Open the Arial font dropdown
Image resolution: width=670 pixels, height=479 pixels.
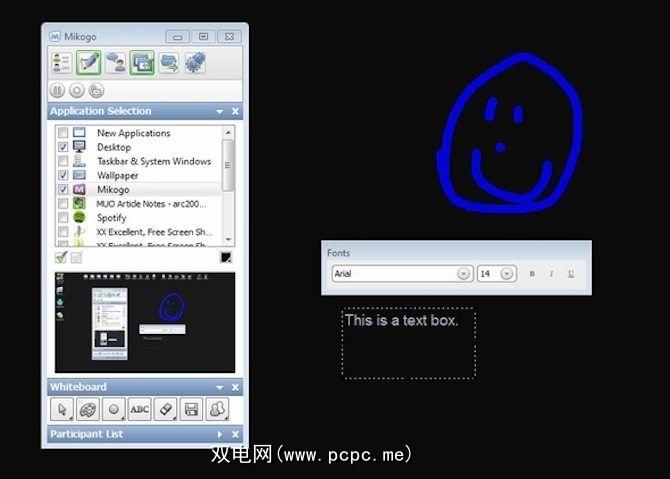(x=463, y=273)
